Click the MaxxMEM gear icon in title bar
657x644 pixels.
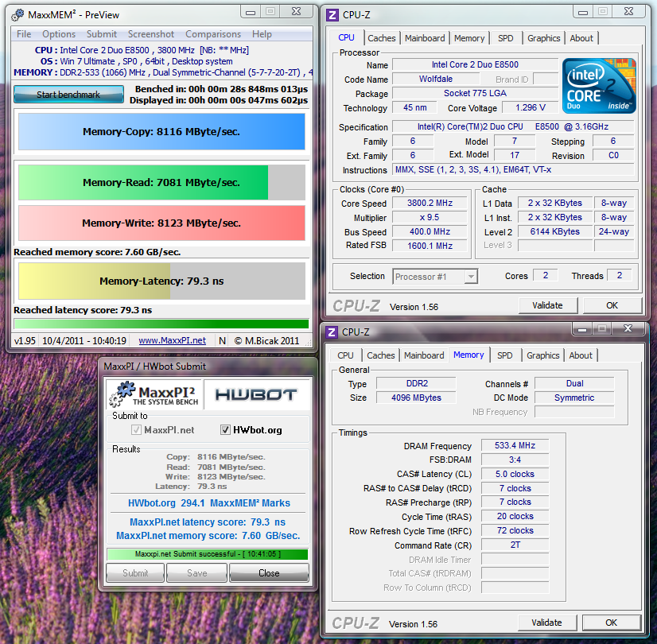(17, 15)
